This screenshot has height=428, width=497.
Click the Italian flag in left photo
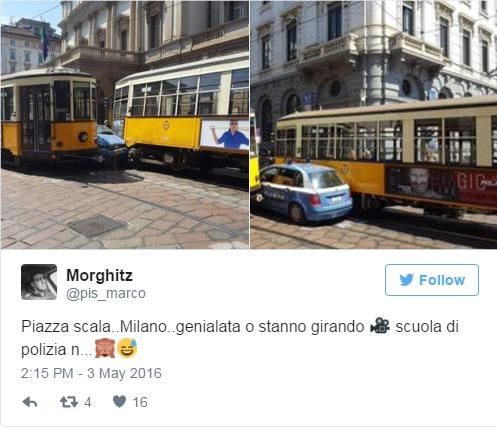click(x=44, y=41)
